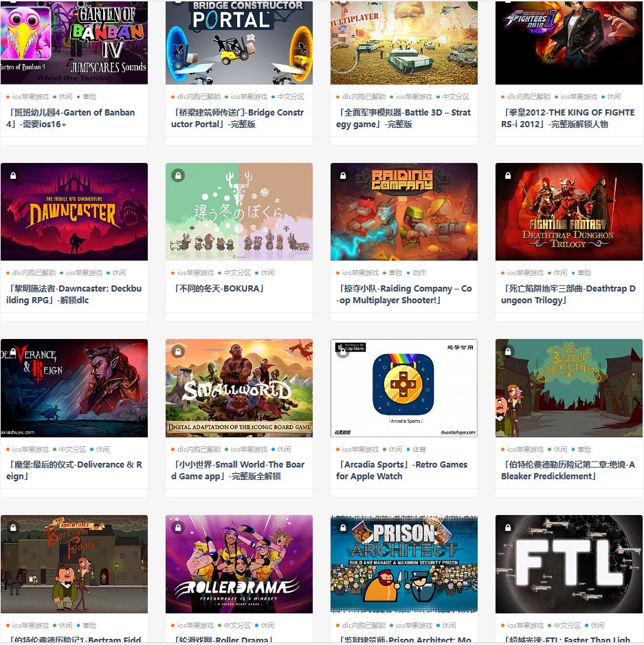Select ios苹果游戏 tag under BOKURA
Image resolution: width=644 pixels, height=645 pixels.
[x=195, y=272]
